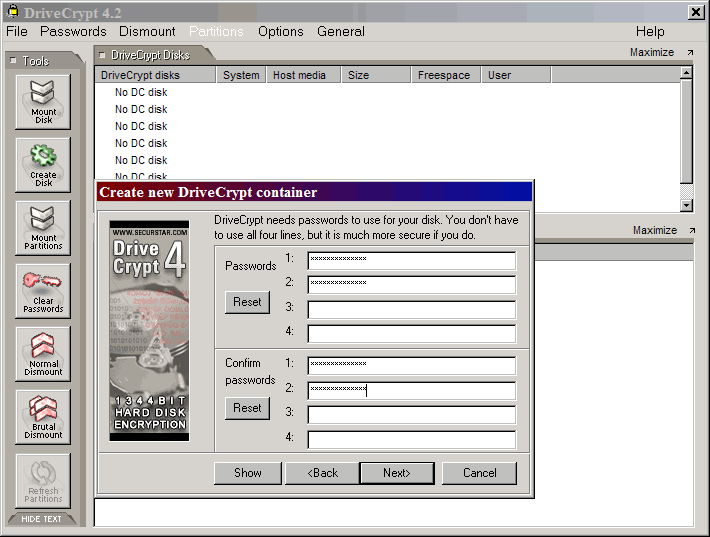Open the File menu
710x537 pixels.
[17, 31]
